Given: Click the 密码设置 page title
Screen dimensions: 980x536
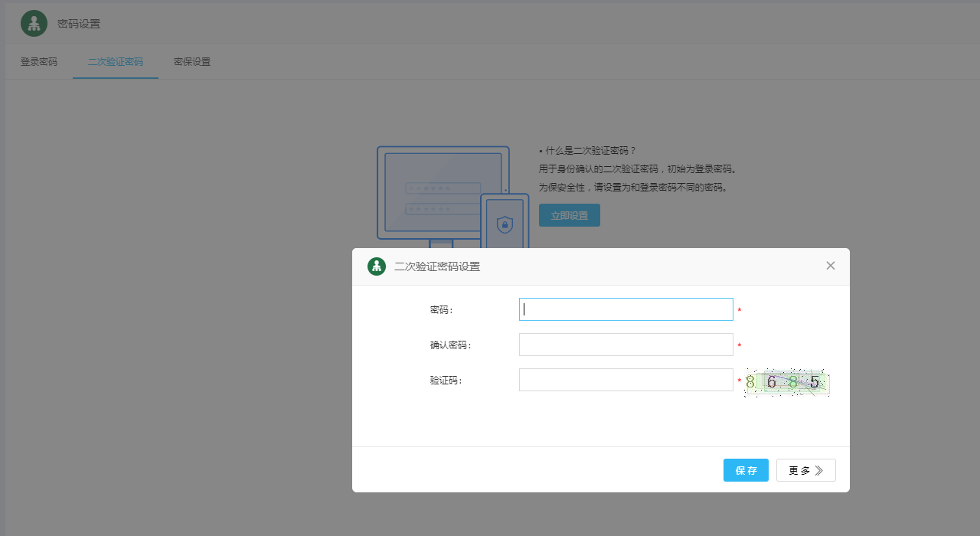Looking at the screenshot, I should (x=79, y=24).
